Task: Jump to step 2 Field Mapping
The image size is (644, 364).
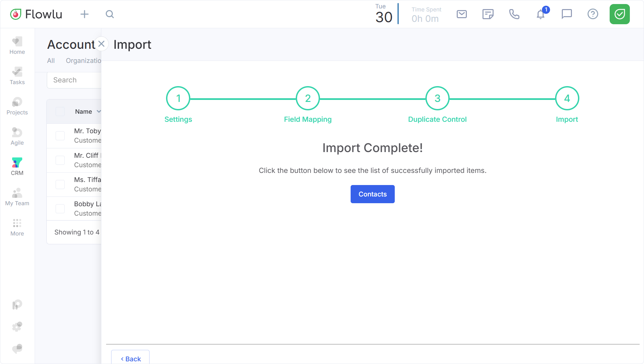Action: (x=308, y=99)
